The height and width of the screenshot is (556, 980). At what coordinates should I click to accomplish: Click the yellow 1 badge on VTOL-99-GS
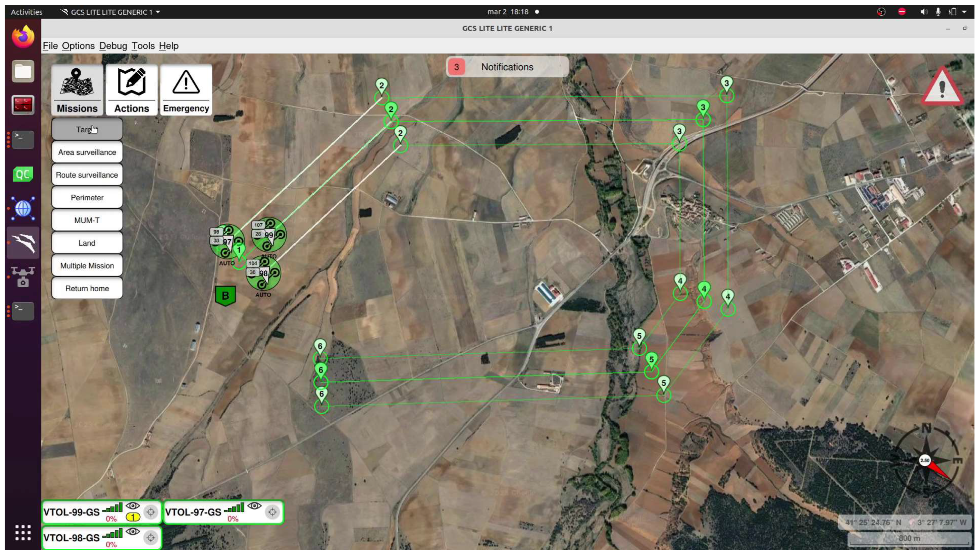(133, 518)
